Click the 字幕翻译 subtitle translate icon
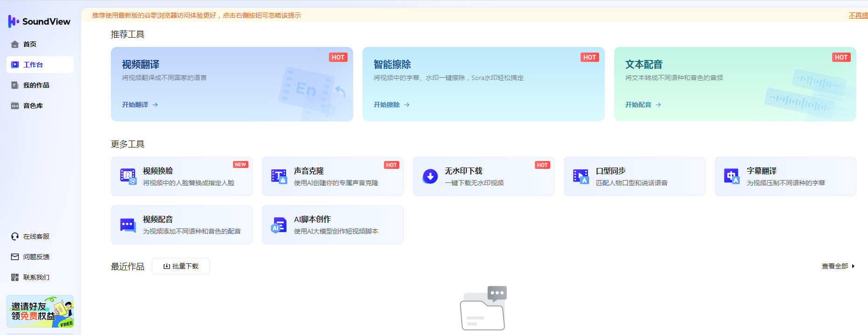The image size is (868, 335). tap(732, 176)
